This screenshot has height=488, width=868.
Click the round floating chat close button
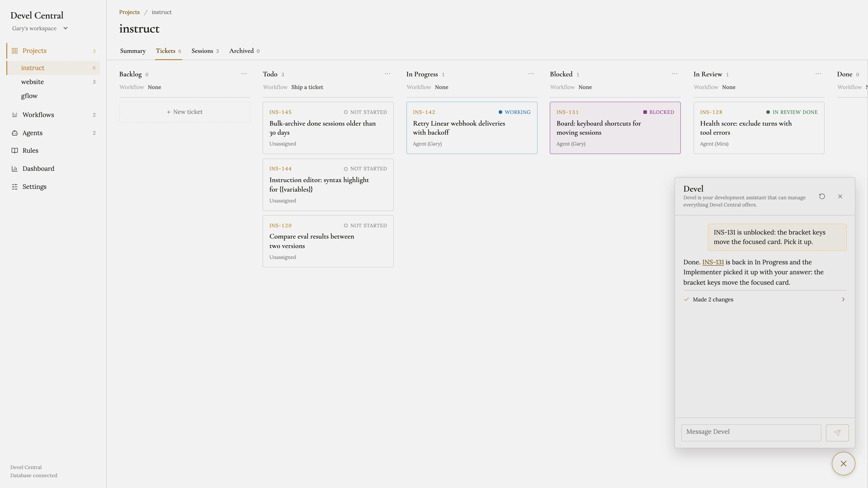click(x=843, y=464)
